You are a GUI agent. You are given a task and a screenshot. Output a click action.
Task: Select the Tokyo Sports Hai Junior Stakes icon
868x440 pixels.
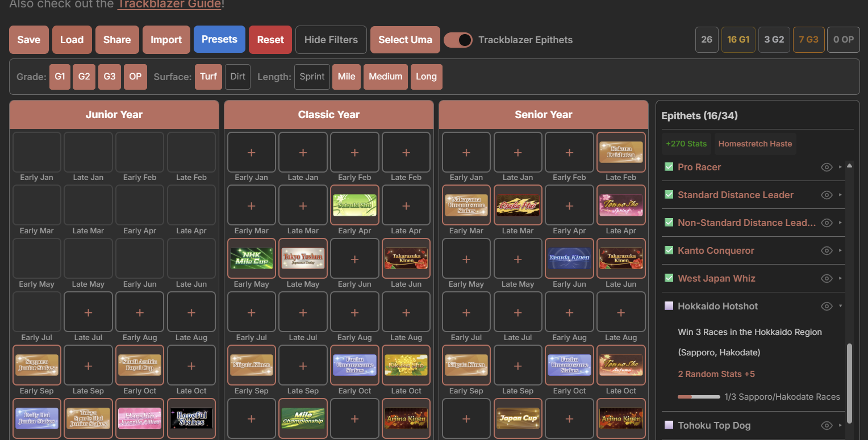pos(88,418)
